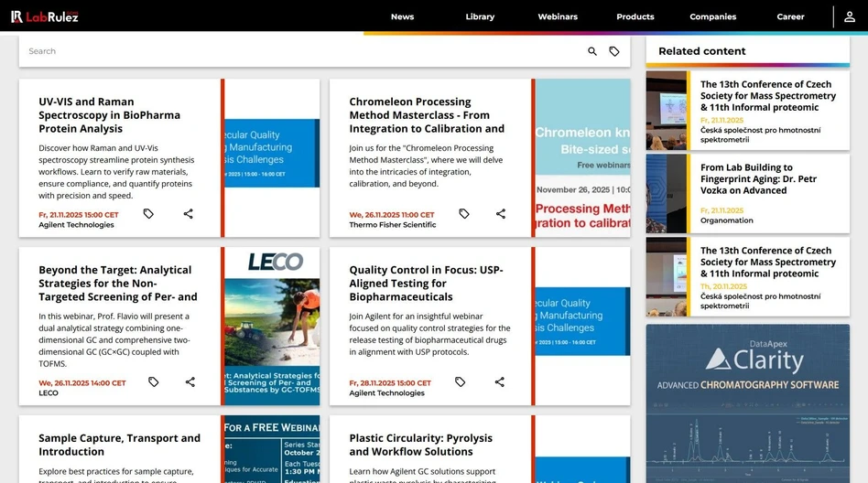This screenshot has width=868, height=483.
Task: Open Chromeleon Processing Method Masterclass title
Action: pos(427,115)
